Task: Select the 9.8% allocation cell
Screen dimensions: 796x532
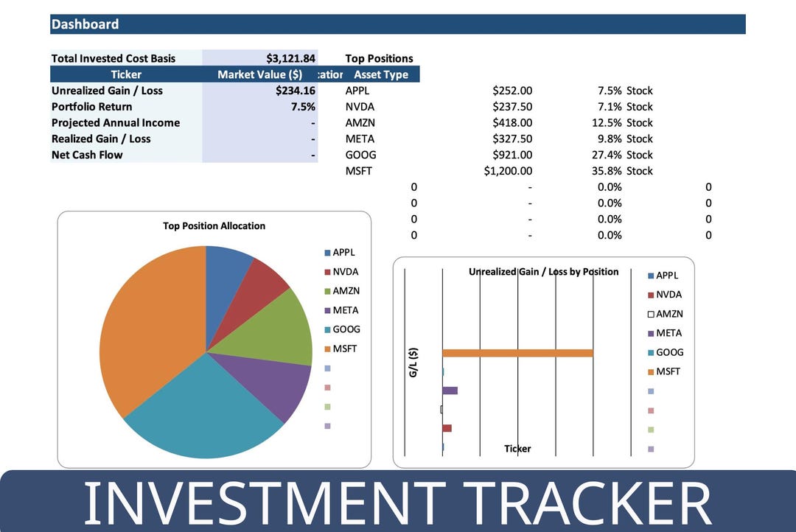Action: (x=610, y=139)
